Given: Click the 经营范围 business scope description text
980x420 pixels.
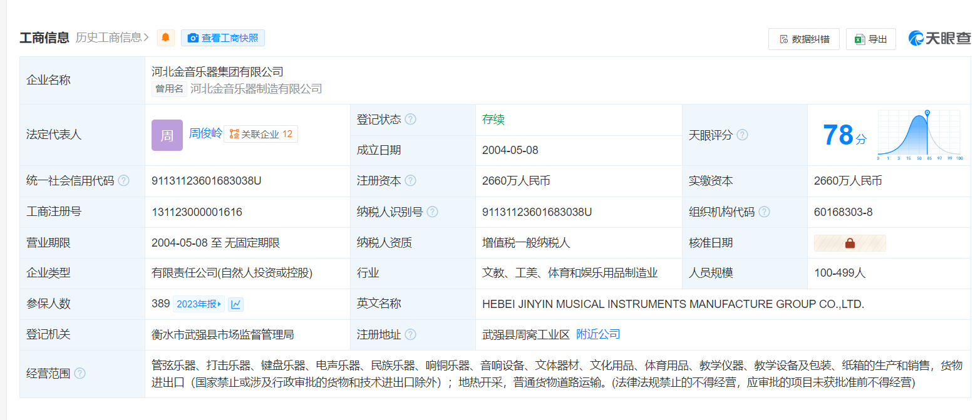Looking at the screenshot, I should click(557, 374).
